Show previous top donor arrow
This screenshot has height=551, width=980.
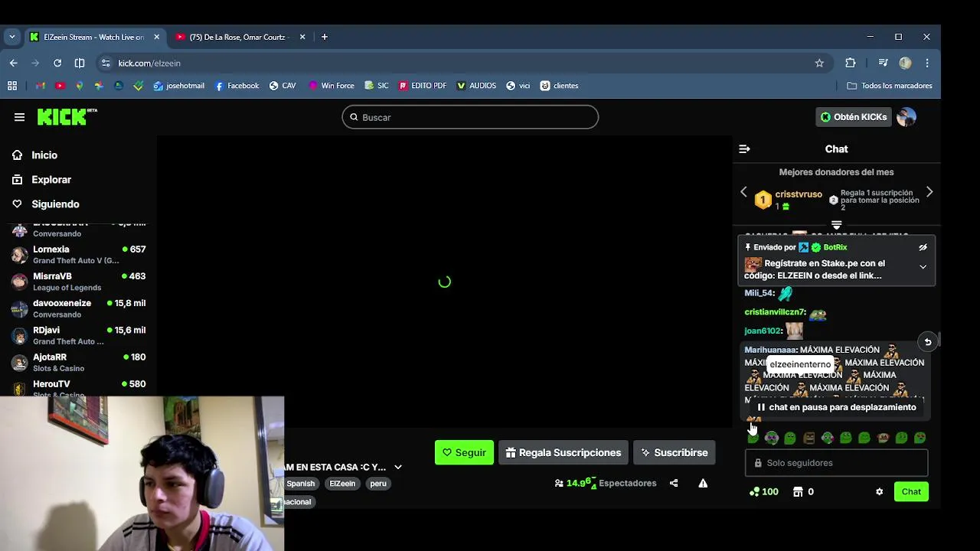coord(743,192)
